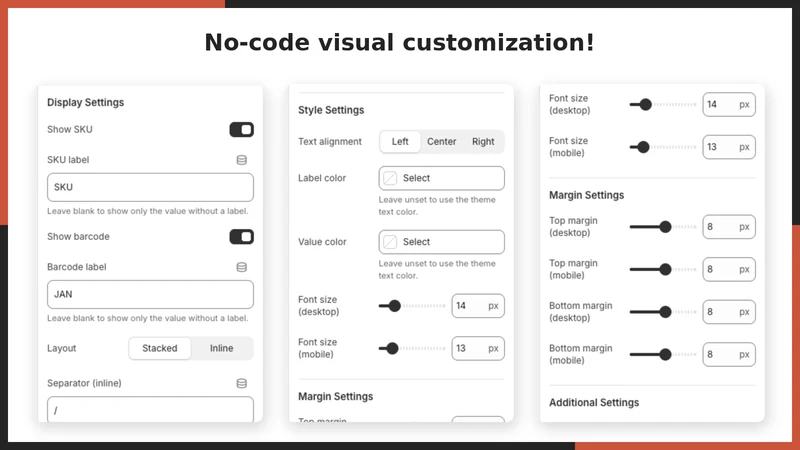Viewport: 800px width, 450px height.
Task: Click the Top margin (desktop) slider
Action: click(663, 227)
